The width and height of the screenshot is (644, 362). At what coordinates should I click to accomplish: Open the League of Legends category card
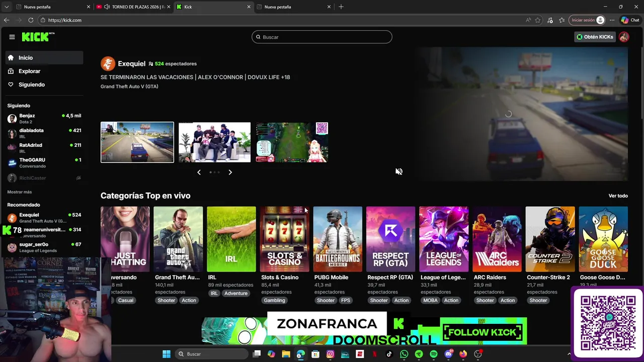(444, 239)
